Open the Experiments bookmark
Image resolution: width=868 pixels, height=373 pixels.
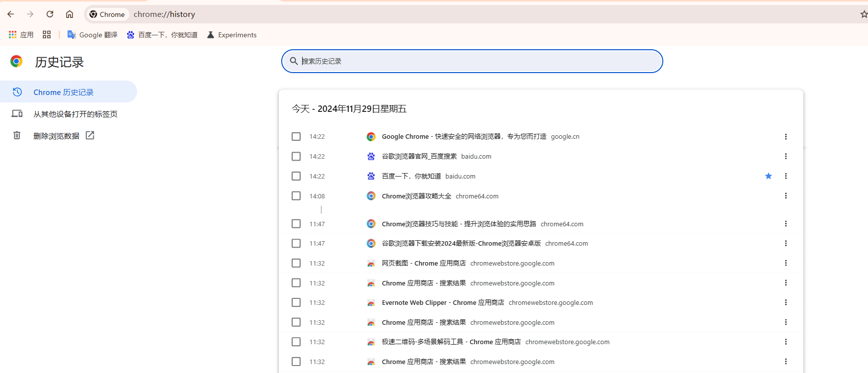232,35
